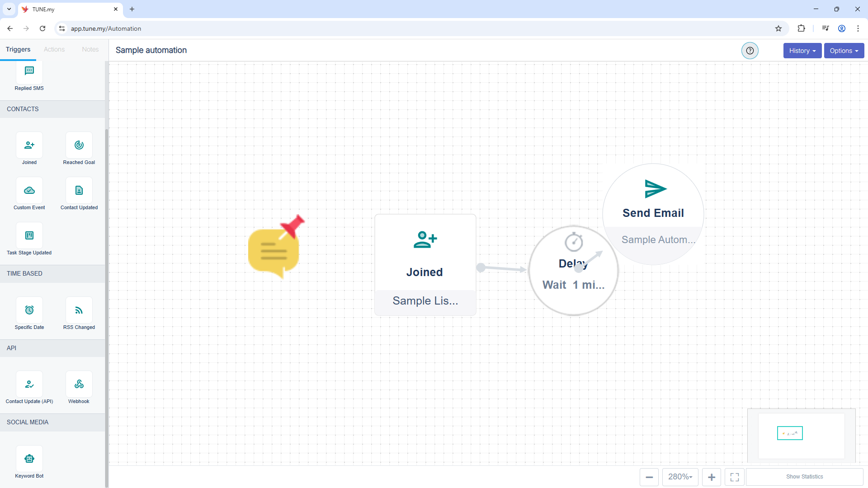Expand the Options dropdown menu

[844, 51]
